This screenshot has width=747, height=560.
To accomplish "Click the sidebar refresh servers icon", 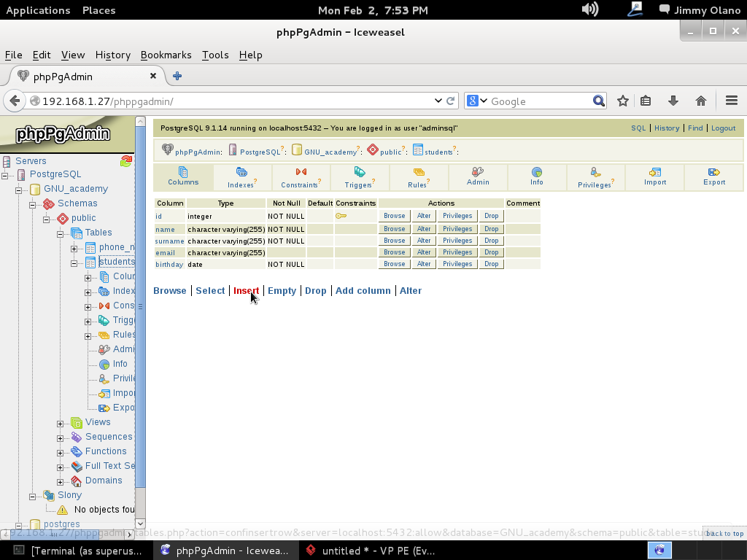I will pyautogui.click(x=126, y=161).
